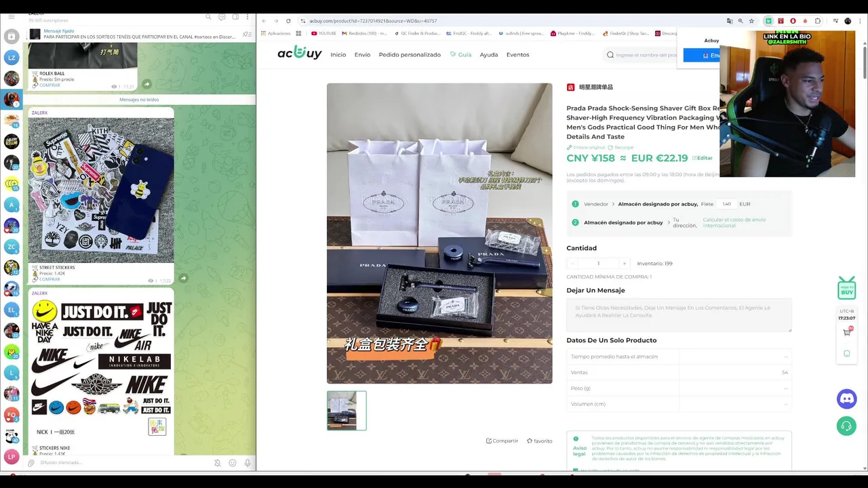The width and height of the screenshot is (868, 488).
Task: Open the customer support headset icon
Action: (846, 426)
